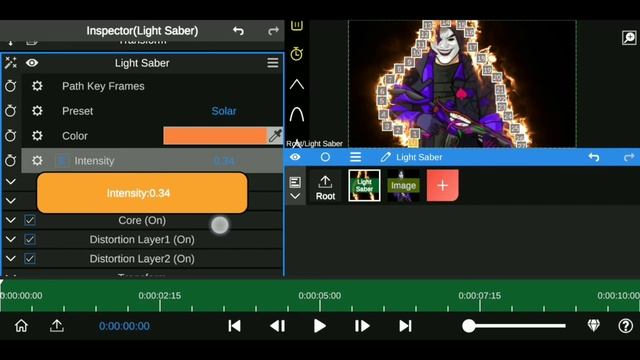Play the animation
Screen dimensions: 640x360
click(320, 326)
